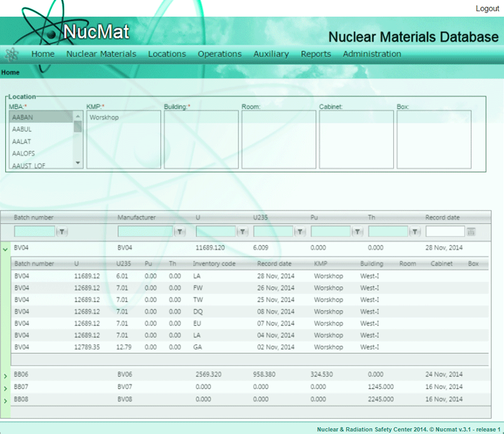Click the filter icon beside Manufacturer field
The image size is (504, 434).
click(x=180, y=232)
